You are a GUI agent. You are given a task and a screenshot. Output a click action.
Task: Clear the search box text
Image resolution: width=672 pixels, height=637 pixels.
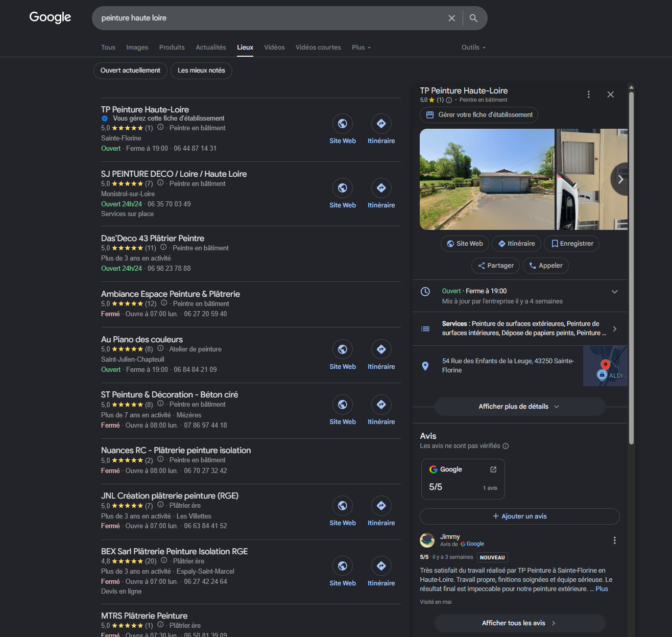click(451, 18)
